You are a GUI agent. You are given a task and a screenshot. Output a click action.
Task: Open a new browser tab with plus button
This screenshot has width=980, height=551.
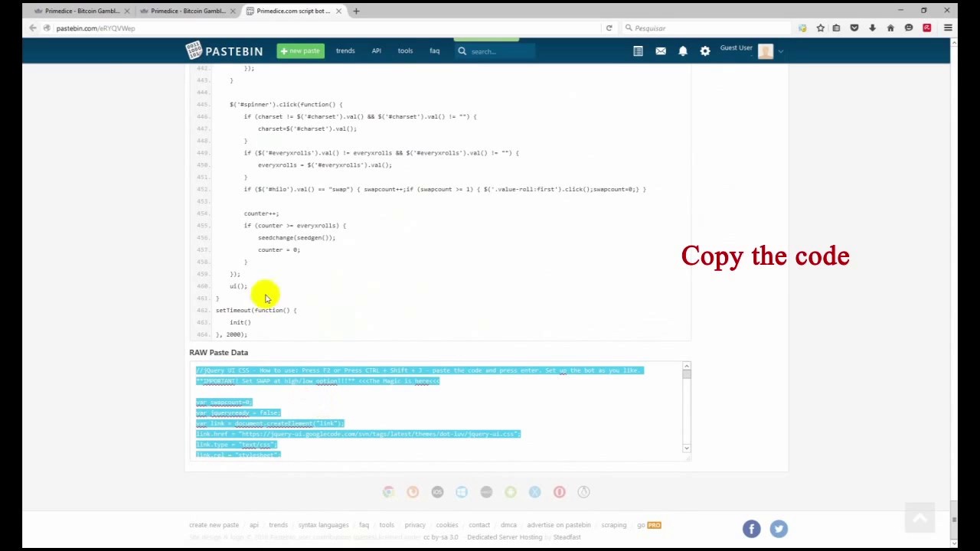pyautogui.click(x=356, y=11)
